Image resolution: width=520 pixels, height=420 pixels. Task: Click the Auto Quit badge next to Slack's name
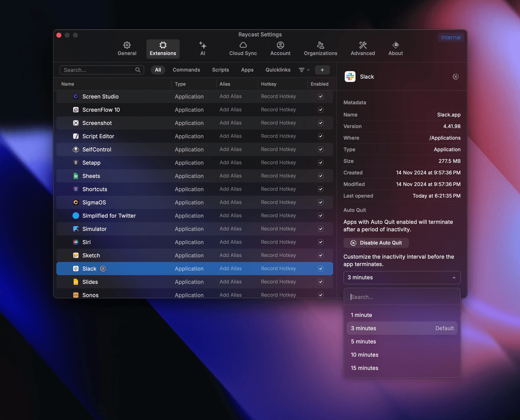point(103,268)
